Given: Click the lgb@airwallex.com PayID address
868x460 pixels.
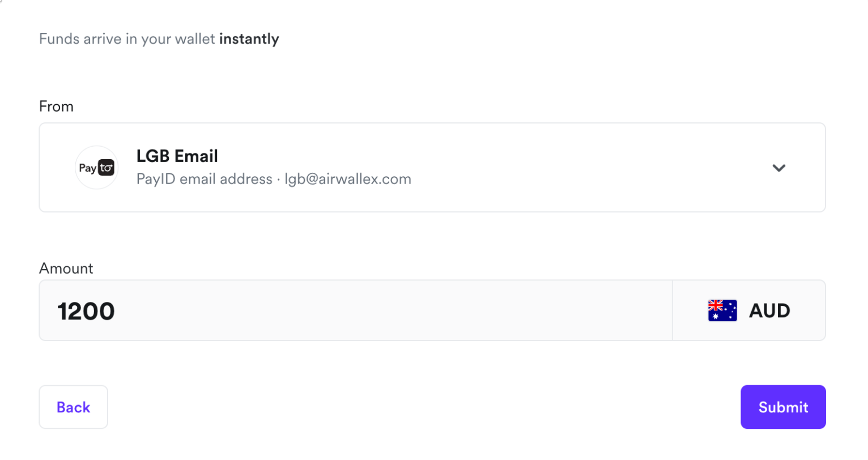Looking at the screenshot, I should pos(348,179).
